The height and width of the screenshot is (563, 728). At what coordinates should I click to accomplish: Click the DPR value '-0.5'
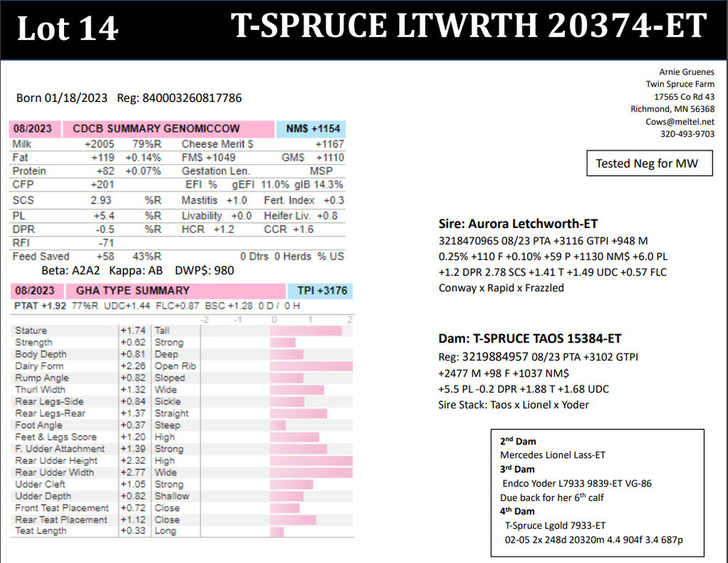click(105, 229)
